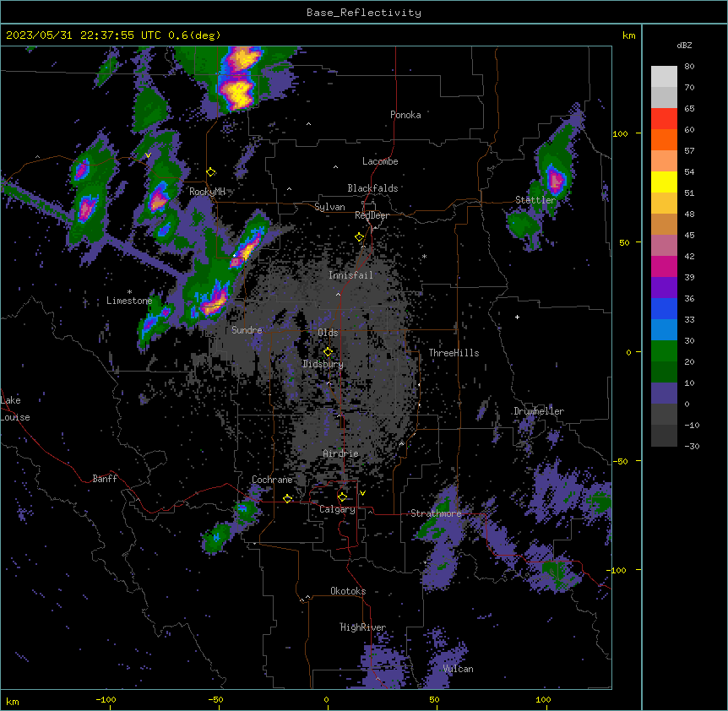
Task: Pick the red swatch in the dBZ legend
Action: [664, 118]
